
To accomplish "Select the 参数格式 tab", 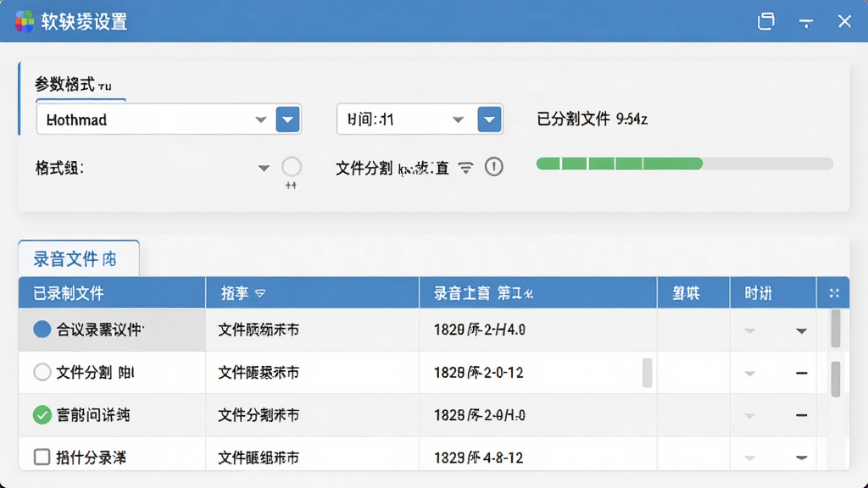I will [x=74, y=85].
